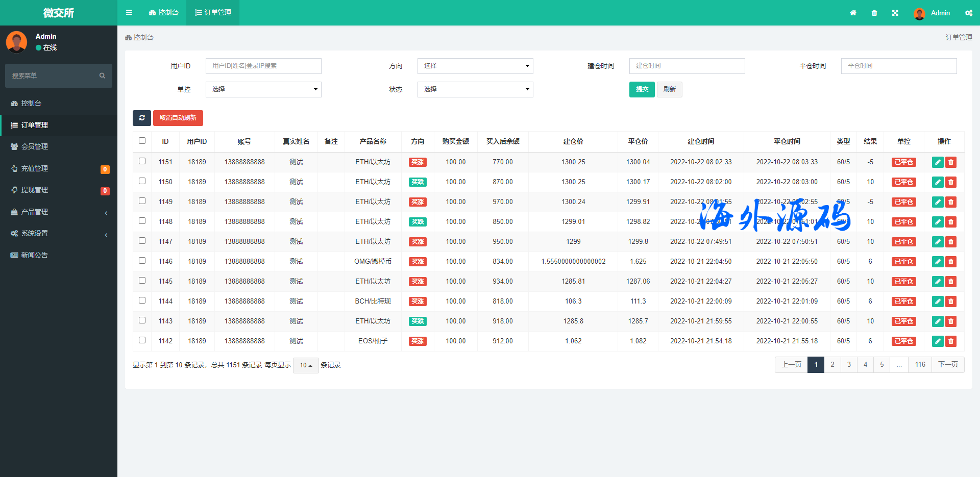This screenshot has width=980, height=477.
Task: Click the home icon in top bar
Action: pyautogui.click(x=853, y=13)
